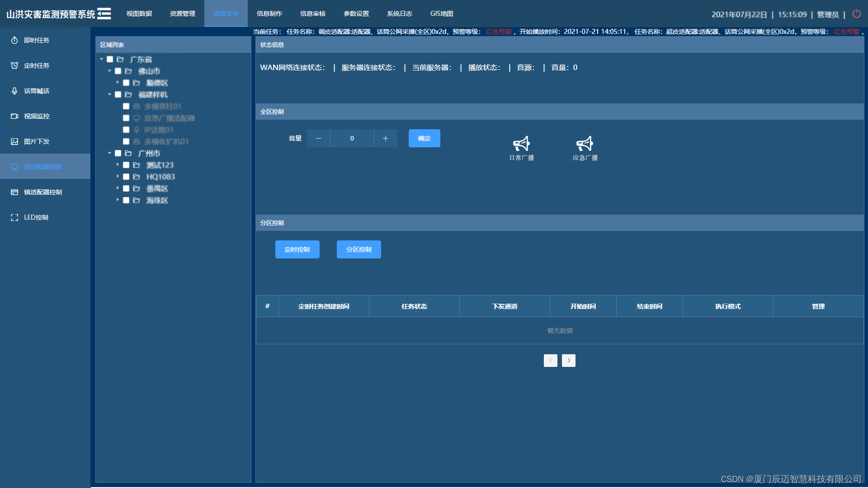Image resolution: width=868 pixels, height=488 pixels.
Task: Expand the 番禺区 tree node
Action: pyautogui.click(x=118, y=188)
